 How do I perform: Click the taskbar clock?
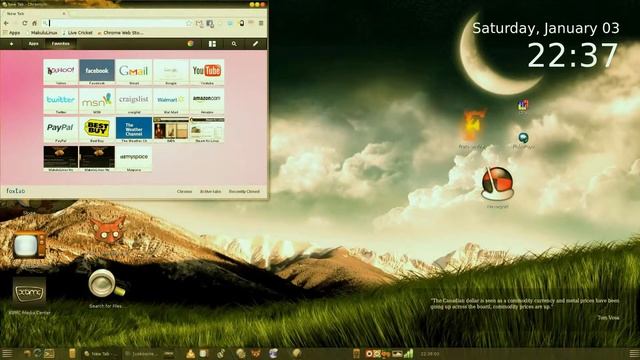click(430, 354)
